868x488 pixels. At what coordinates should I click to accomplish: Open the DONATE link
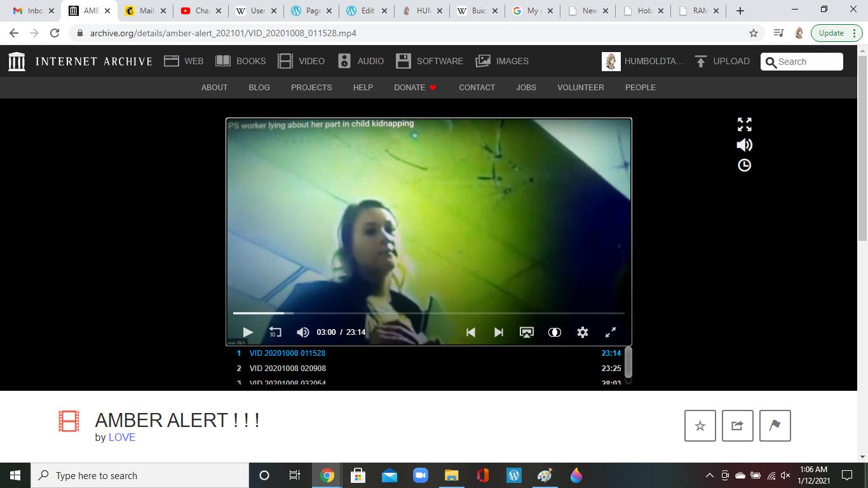click(x=415, y=88)
